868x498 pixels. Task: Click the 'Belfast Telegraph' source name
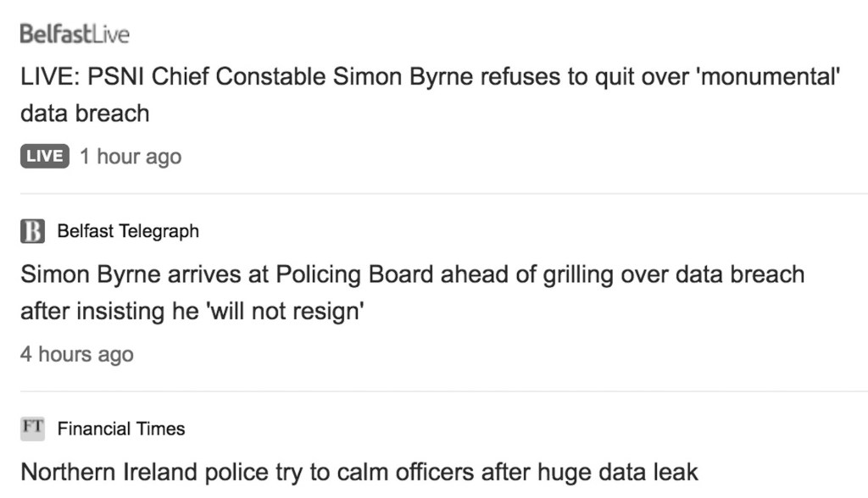pos(128,231)
